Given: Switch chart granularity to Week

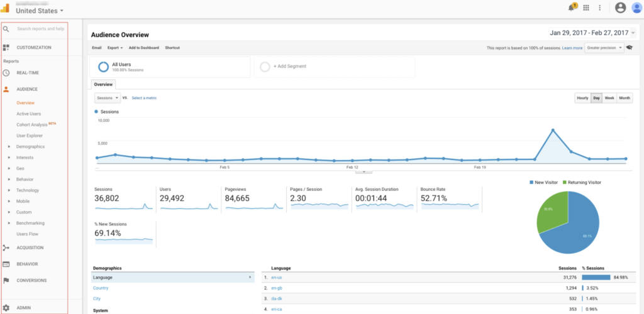Looking at the screenshot, I should (609, 98).
